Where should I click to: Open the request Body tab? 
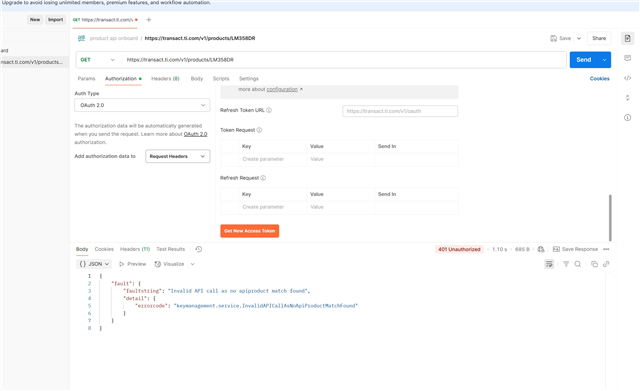pos(197,78)
